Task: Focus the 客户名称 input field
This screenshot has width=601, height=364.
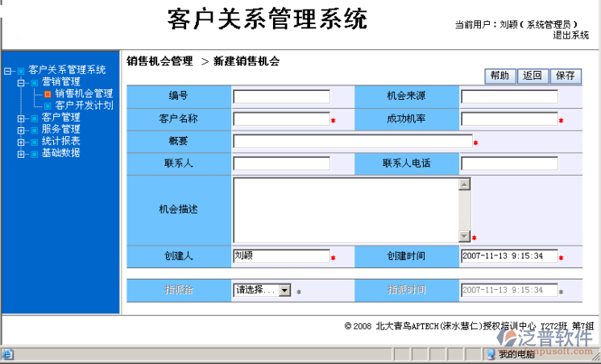Action: (281, 119)
